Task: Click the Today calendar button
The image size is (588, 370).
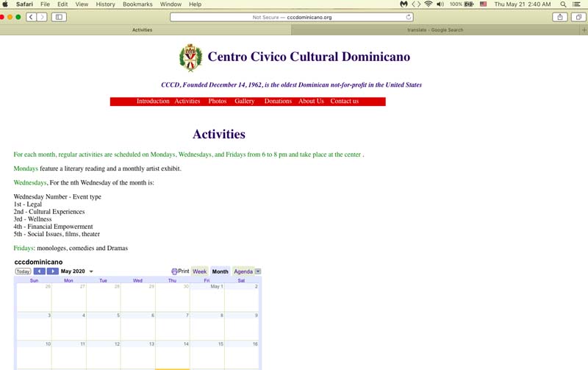Action: [x=23, y=271]
